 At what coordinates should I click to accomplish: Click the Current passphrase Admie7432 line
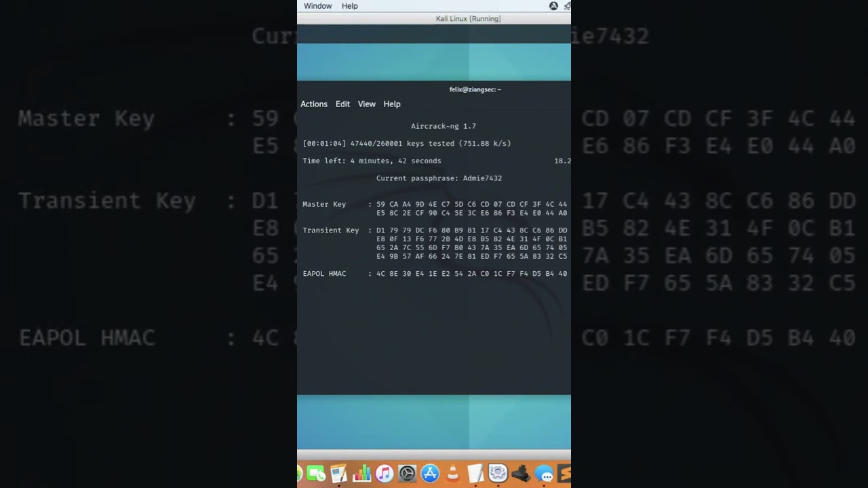(439, 178)
